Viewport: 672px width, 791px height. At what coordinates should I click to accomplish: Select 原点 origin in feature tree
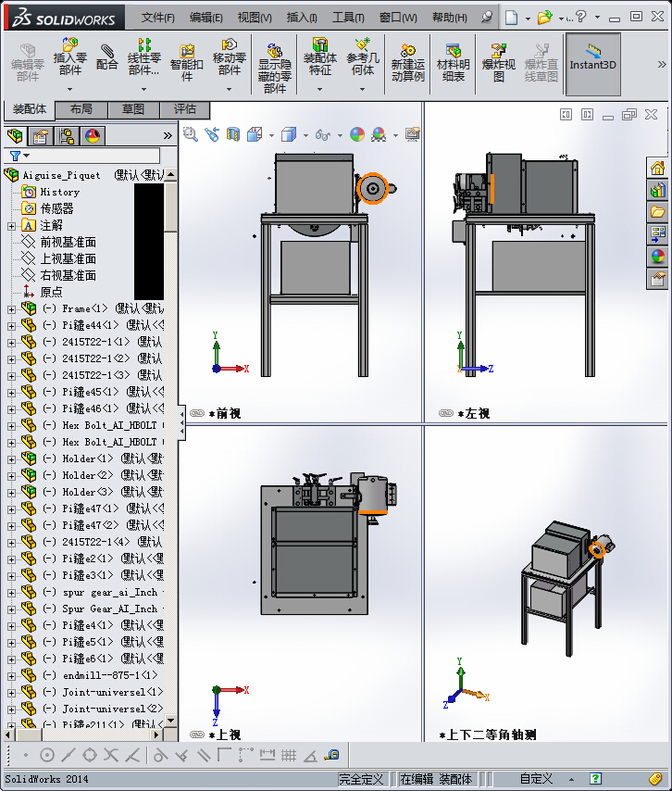coord(52,292)
